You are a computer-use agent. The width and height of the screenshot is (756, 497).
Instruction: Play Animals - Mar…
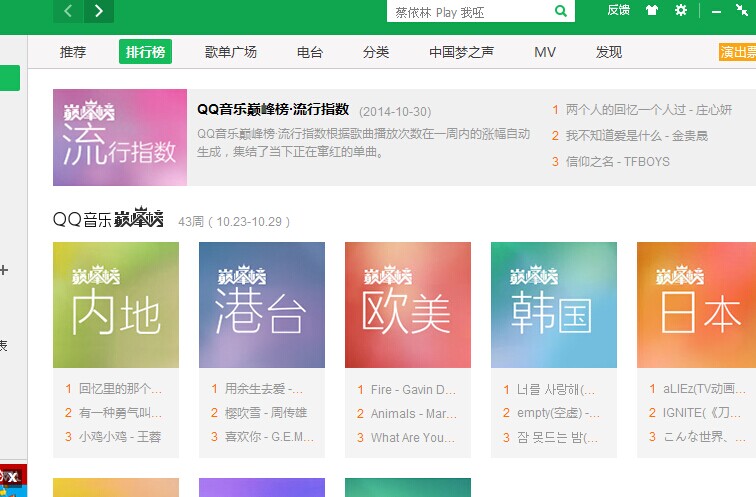[414, 414]
